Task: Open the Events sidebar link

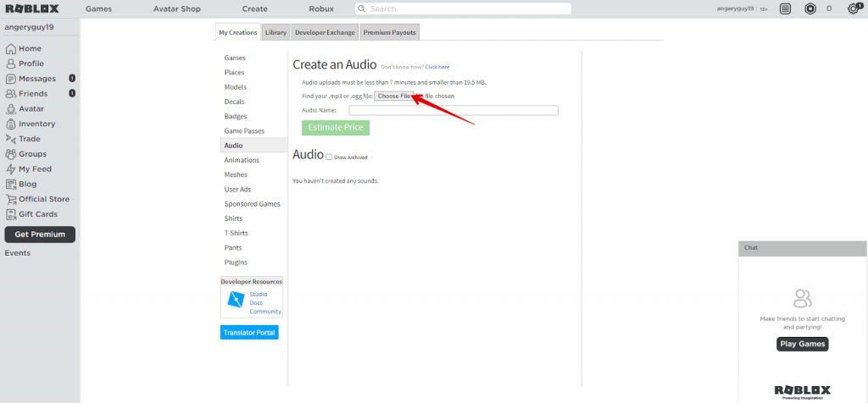Action: 18,253
